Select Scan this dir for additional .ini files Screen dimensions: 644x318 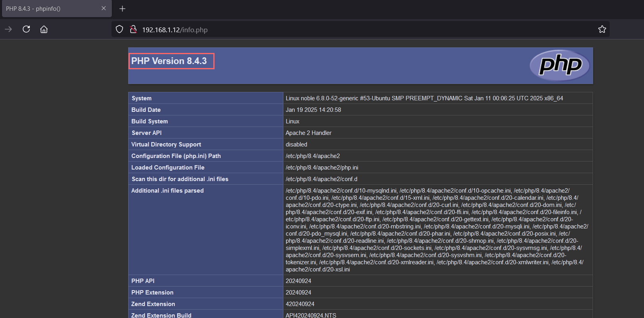(x=180, y=179)
